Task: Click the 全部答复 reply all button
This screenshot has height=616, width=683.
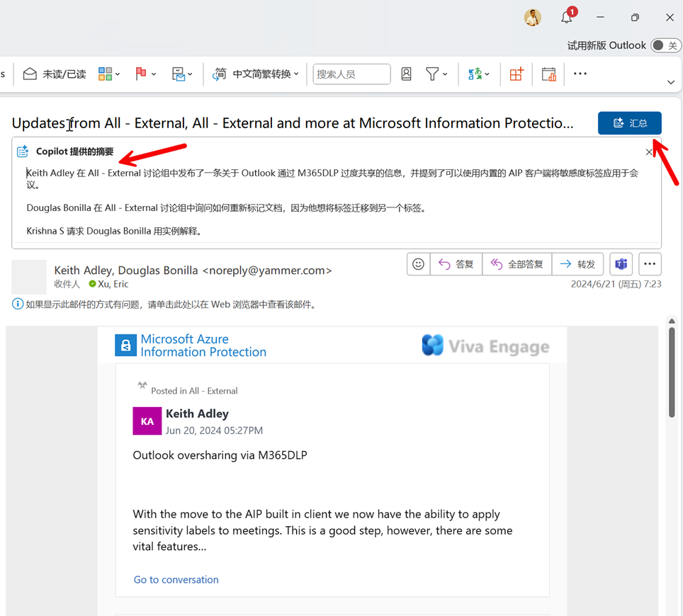Action: tap(517, 264)
